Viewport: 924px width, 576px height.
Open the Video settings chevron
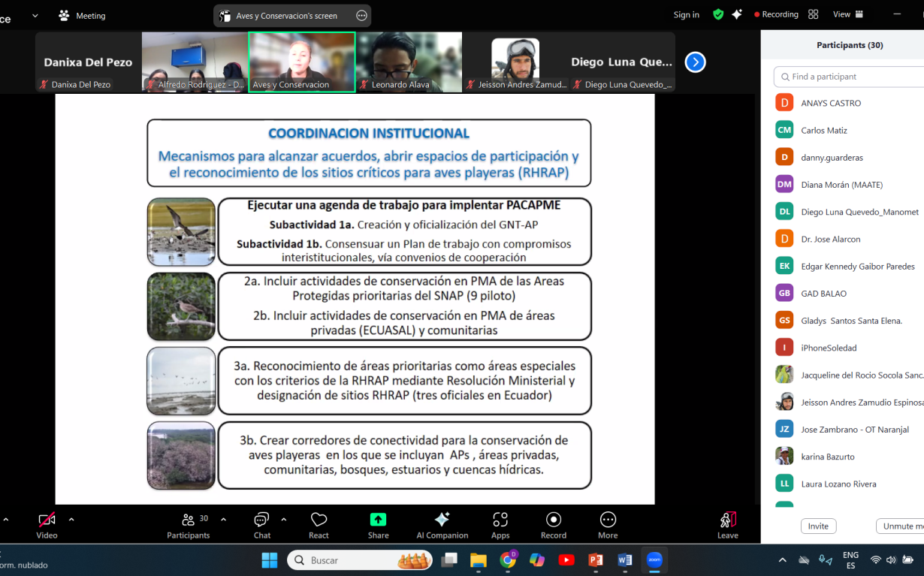72,518
